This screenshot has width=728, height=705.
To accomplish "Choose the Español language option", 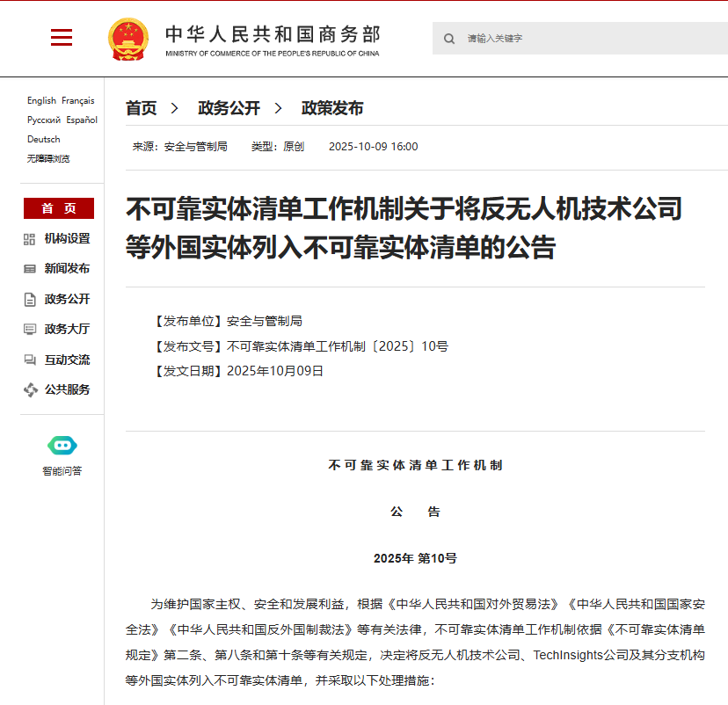I will [x=82, y=120].
